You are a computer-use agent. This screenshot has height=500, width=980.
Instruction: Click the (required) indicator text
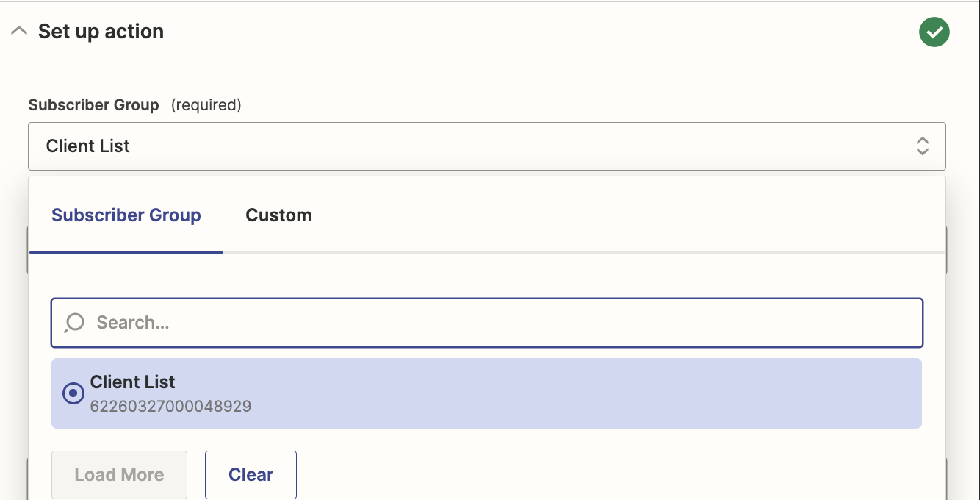click(206, 105)
